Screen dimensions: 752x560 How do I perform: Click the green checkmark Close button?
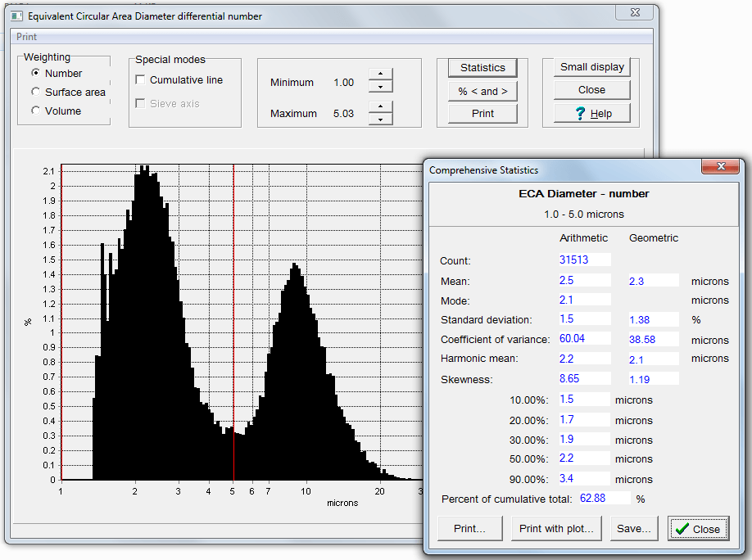[x=697, y=529]
